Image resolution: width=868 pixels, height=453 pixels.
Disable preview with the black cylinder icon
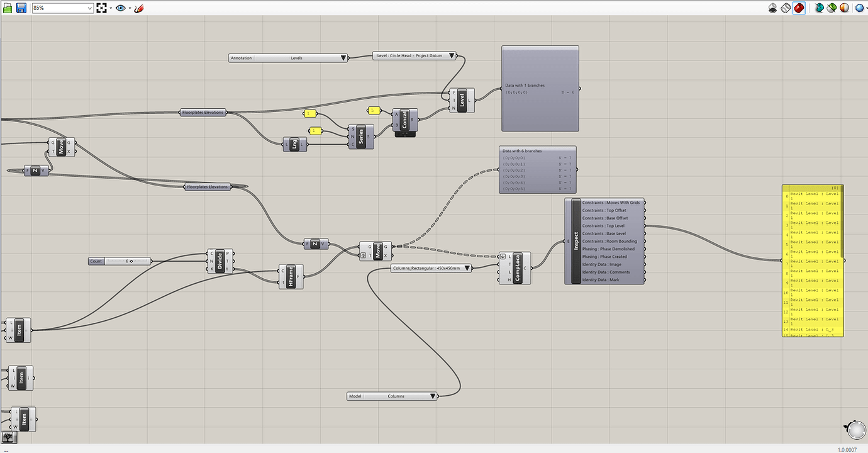773,8
